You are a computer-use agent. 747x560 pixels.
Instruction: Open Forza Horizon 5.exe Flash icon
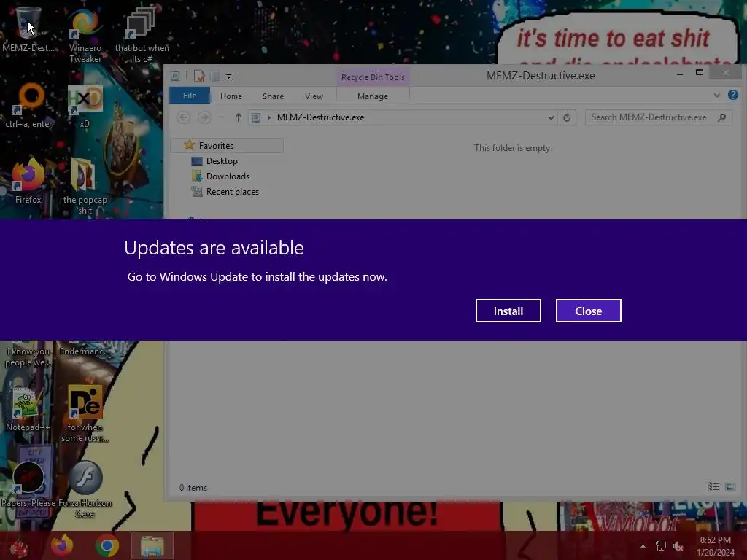tap(85, 489)
